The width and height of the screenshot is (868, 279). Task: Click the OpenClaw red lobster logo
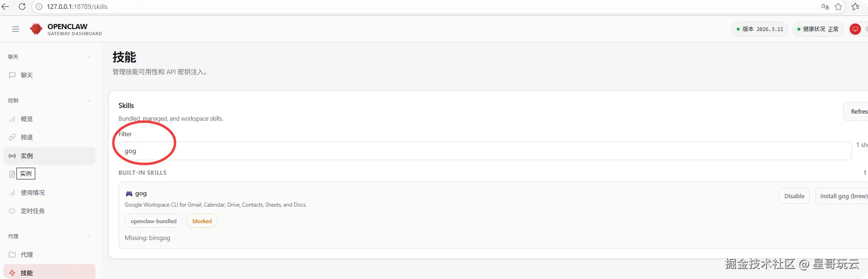point(36,29)
